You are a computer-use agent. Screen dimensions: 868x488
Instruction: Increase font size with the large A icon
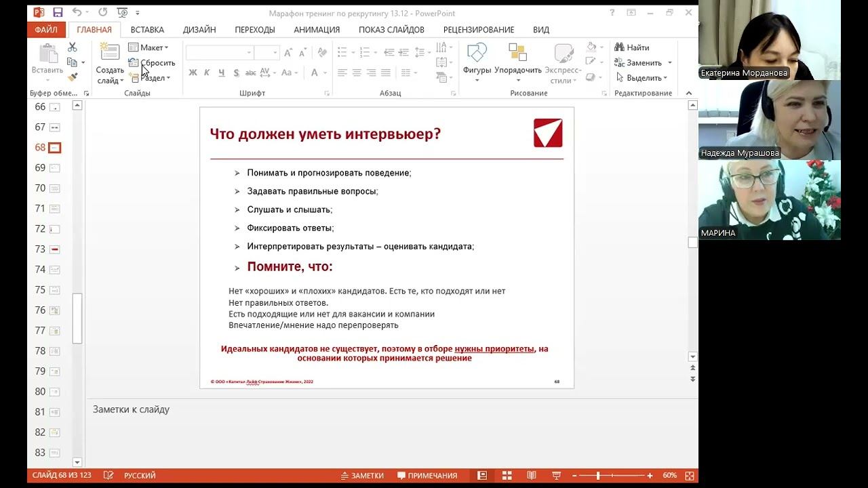pos(288,53)
